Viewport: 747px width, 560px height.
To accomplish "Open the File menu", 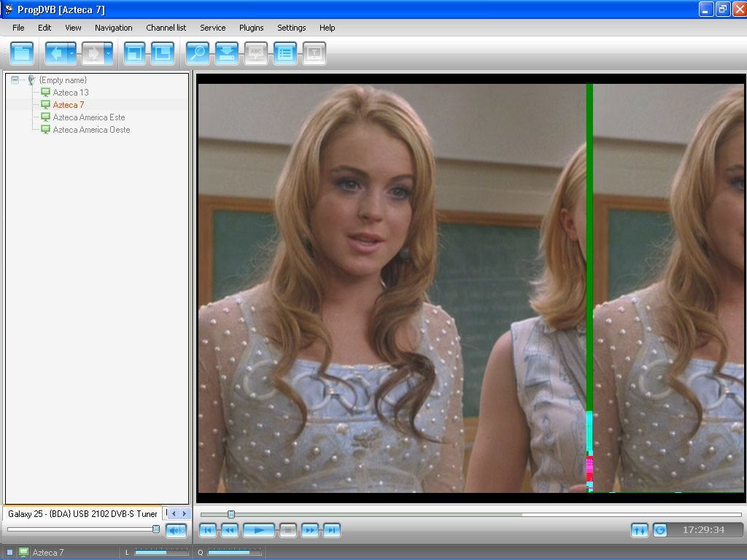I will 18,28.
